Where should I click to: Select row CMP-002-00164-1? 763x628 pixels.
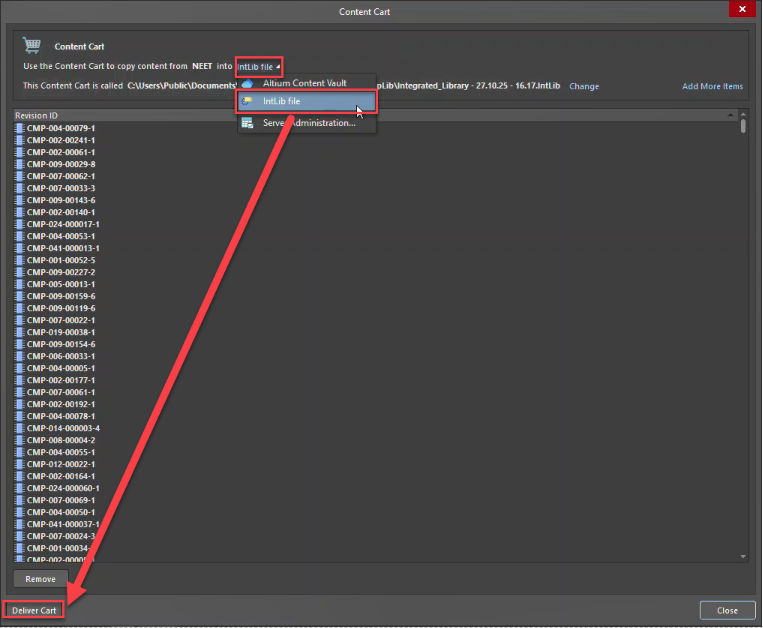point(377,476)
